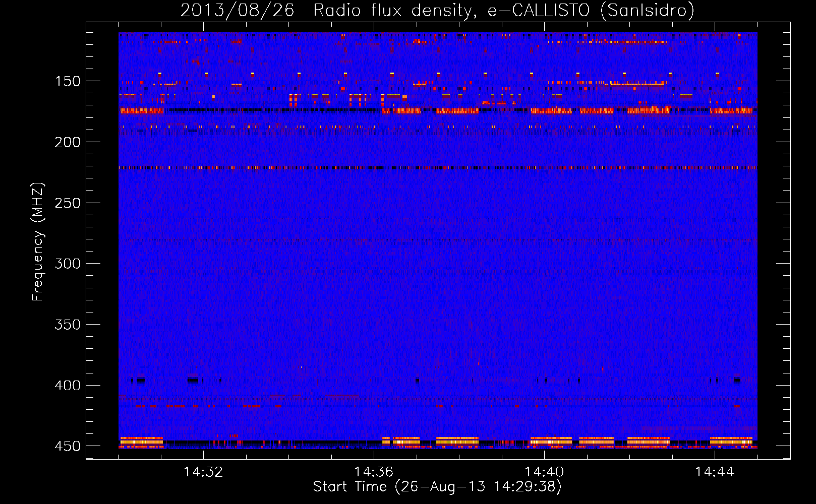Click the 14:32 time tick label

coord(203,472)
